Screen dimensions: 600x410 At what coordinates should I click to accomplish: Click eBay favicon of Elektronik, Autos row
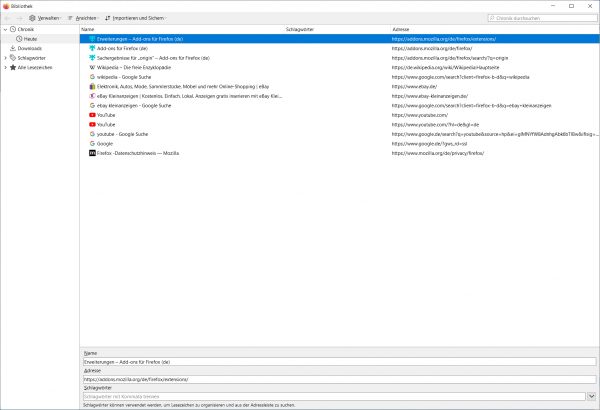[92, 87]
